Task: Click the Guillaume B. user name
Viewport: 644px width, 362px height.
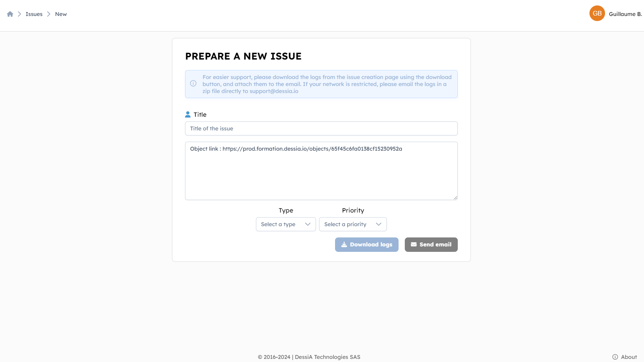Action: (x=625, y=14)
